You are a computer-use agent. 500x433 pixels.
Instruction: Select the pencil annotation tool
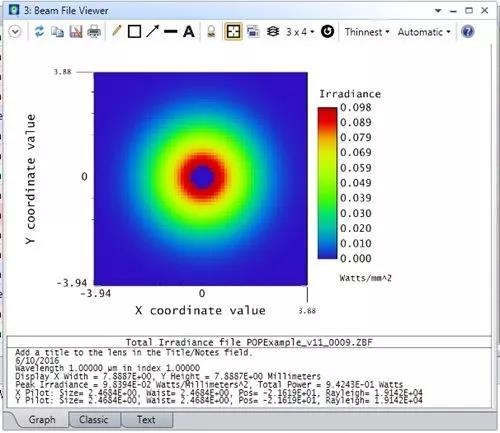[116, 31]
